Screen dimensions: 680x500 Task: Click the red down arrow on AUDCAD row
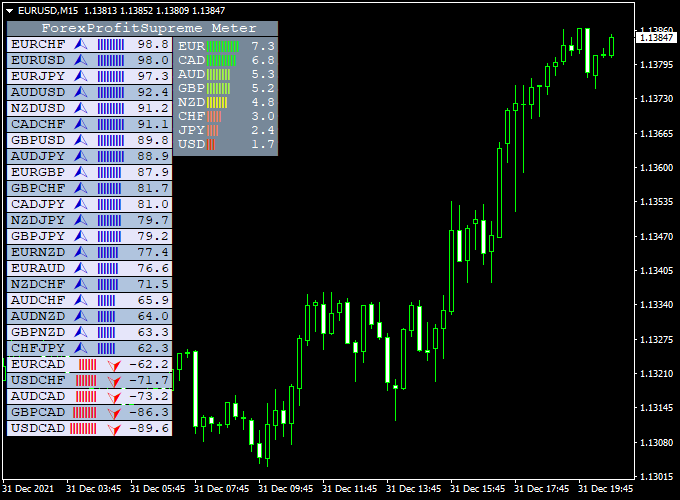tap(114, 397)
